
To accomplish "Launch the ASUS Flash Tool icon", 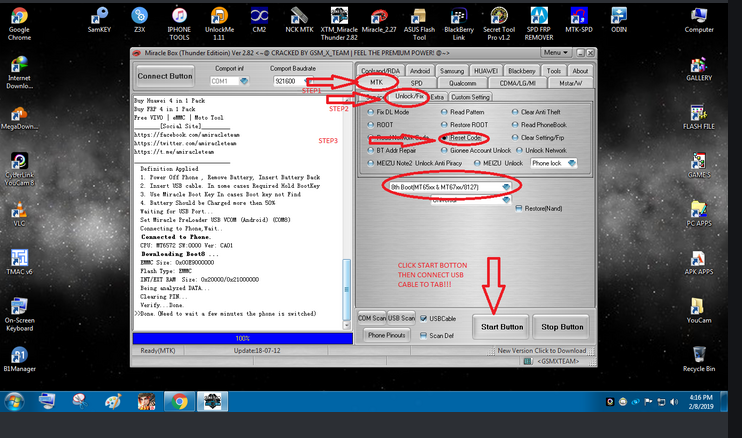I will point(419,24).
